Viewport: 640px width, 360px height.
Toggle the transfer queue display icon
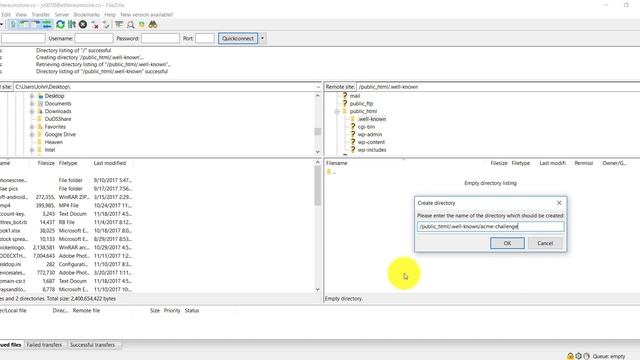(x=47, y=24)
